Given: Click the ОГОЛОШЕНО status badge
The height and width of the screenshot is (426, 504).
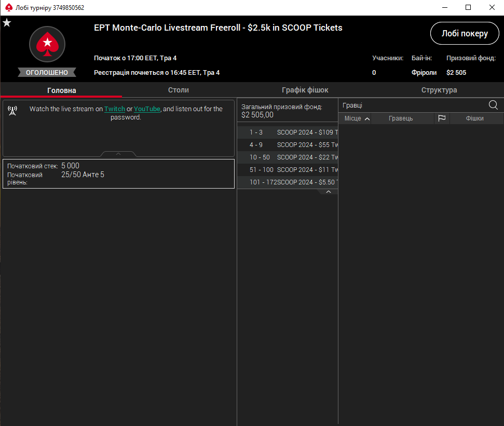Looking at the screenshot, I should 47,72.
